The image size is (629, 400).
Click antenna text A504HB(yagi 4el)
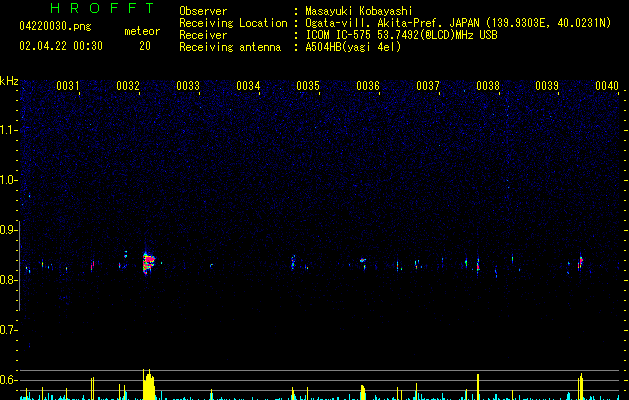[353, 47]
